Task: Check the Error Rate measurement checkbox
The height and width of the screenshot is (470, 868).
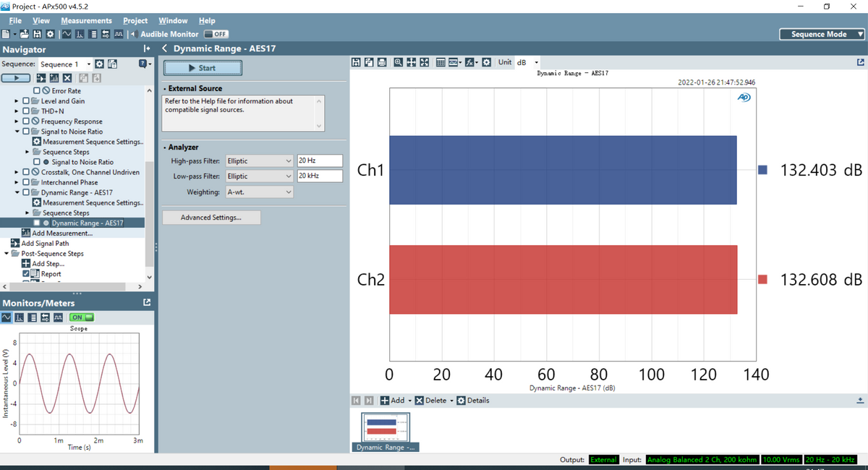Action: 37,91
